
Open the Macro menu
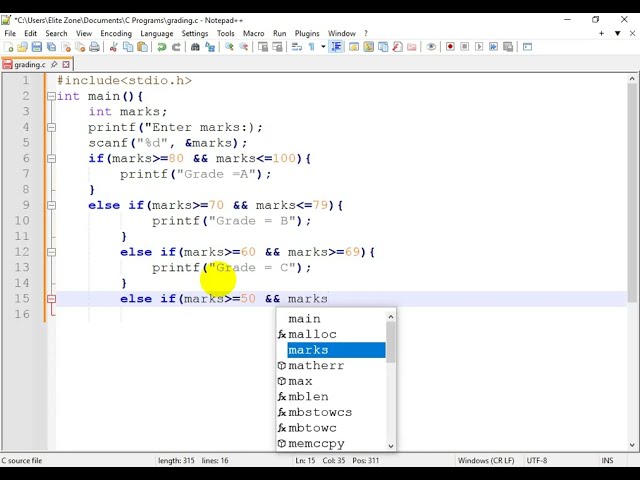pos(253,33)
